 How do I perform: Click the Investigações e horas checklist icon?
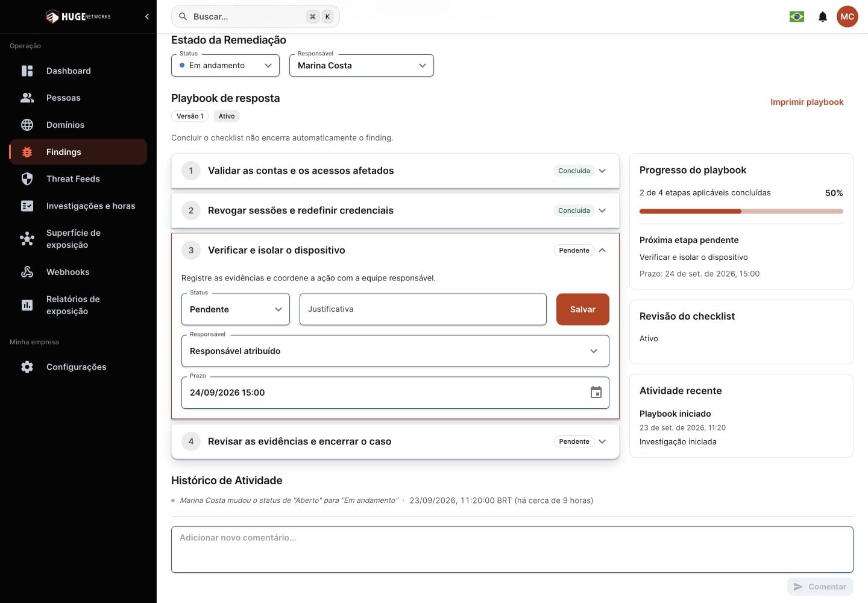[x=27, y=206]
